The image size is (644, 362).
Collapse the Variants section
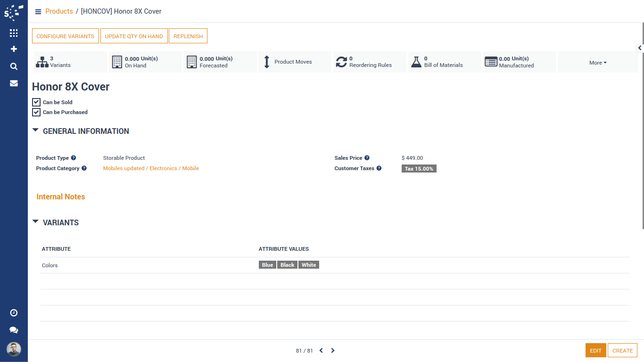[35, 222]
